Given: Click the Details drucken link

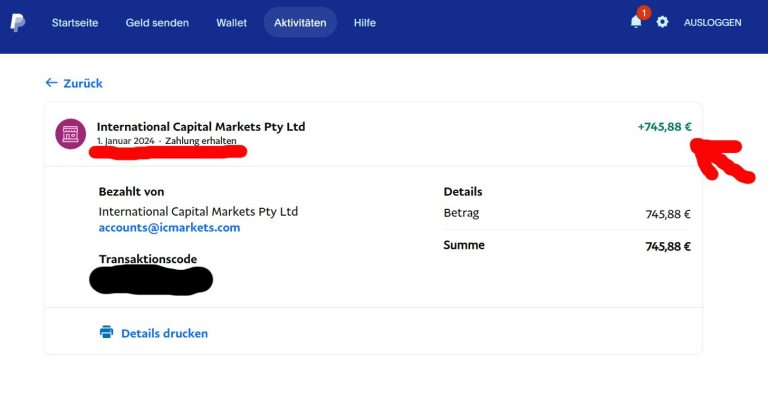Looking at the screenshot, I should (x=165, y=333).
